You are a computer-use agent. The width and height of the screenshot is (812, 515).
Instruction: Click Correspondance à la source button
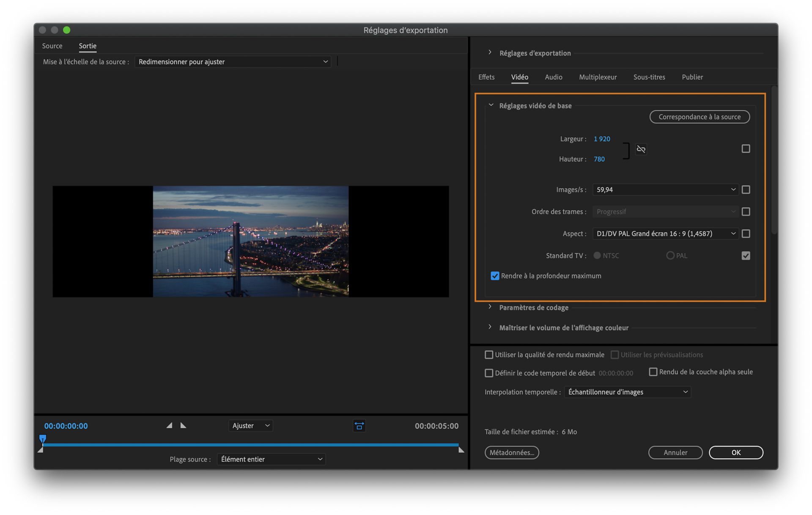coord(700,117)
